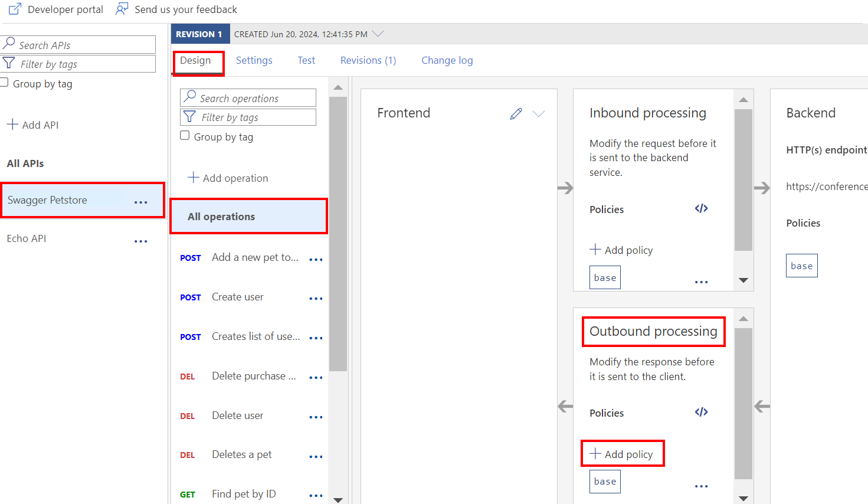Click Outbound processing scroll-down arrow
This screenshot has height=504, width=868.
[x=743, y=499]
